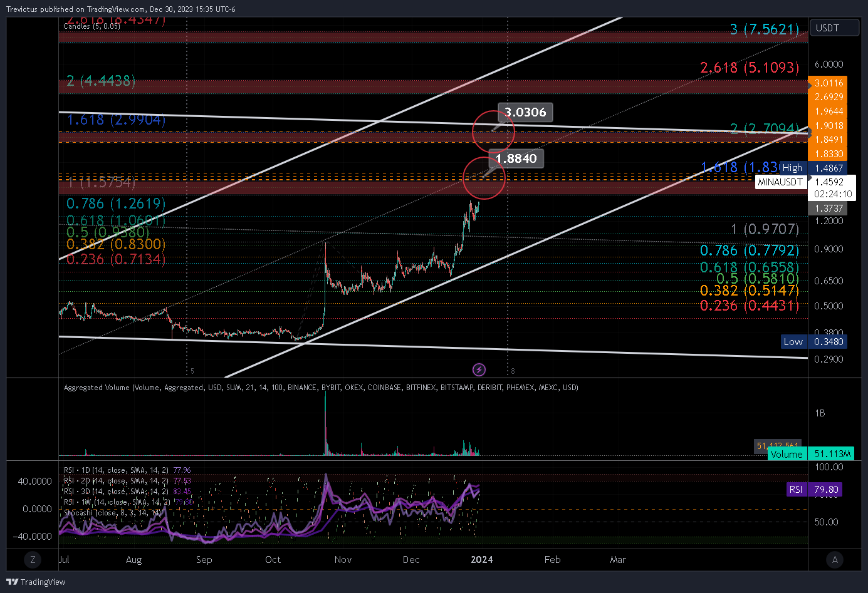The image size is (868, 593).
Task: Select the MINAUSDT symbol price label
Action: point(780,182)
